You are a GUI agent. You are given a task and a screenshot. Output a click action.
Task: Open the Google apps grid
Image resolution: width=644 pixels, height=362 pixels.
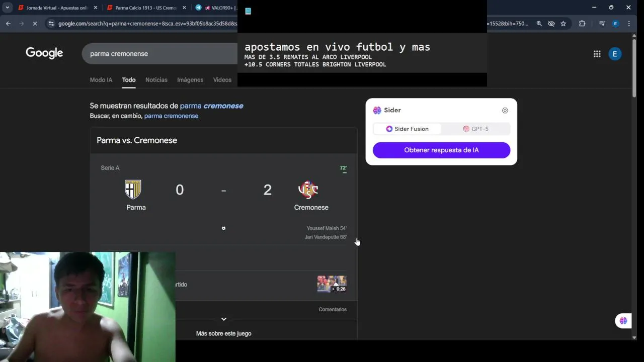[x=597, y=54]
